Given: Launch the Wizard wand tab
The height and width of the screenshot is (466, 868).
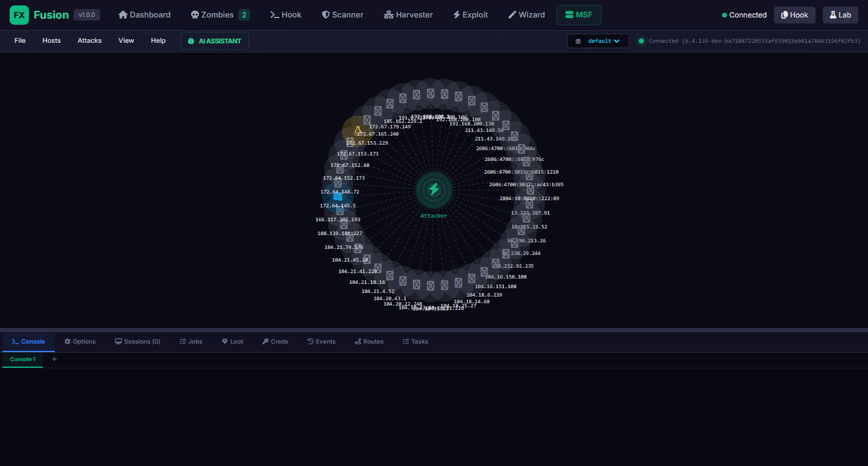Looking at the screenshot, I should [526, 15].
